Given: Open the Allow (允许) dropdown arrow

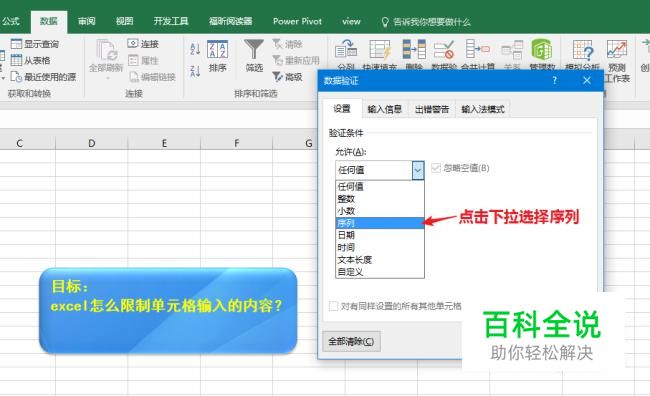Looking at the screenshot, I should coord(418,170).
